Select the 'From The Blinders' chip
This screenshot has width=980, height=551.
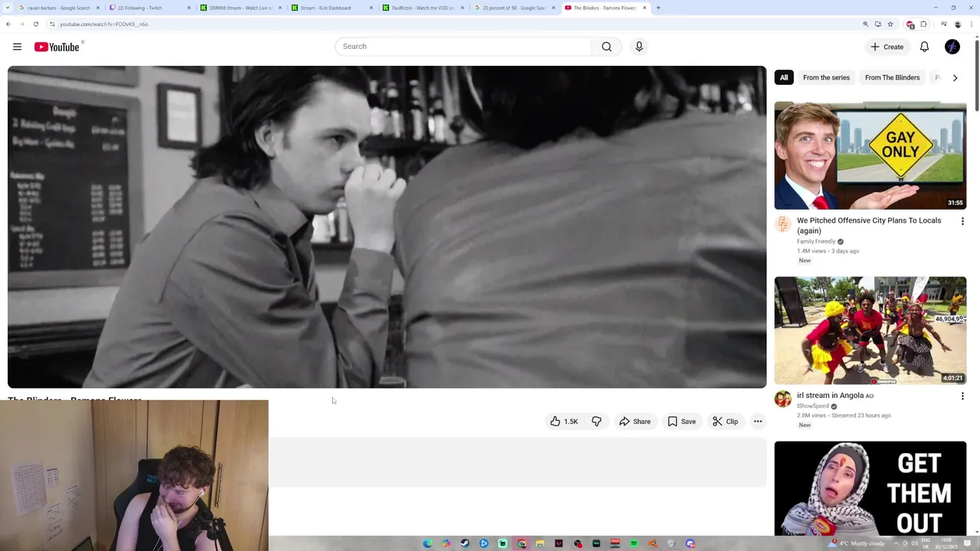[x=892, y=77]
